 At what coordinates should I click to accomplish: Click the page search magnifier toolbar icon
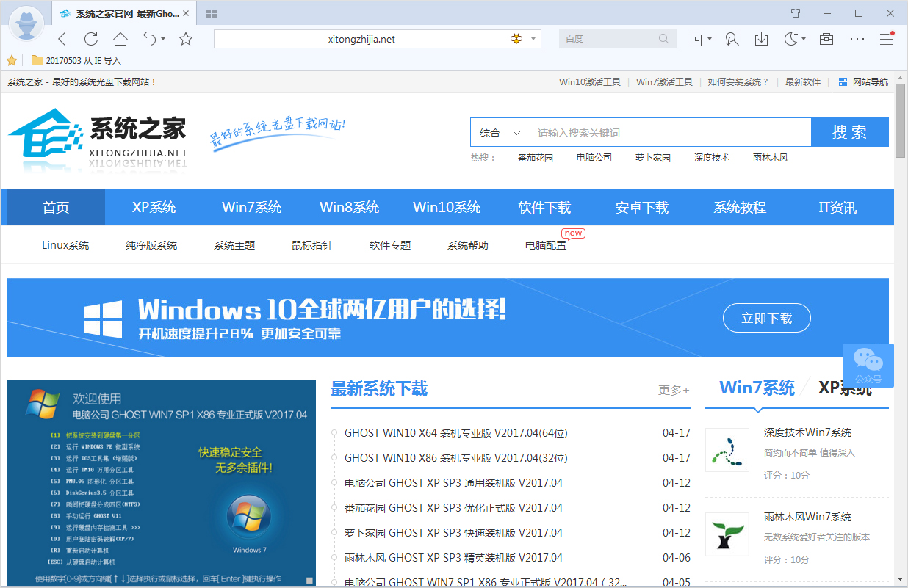(x=732, y=39)
